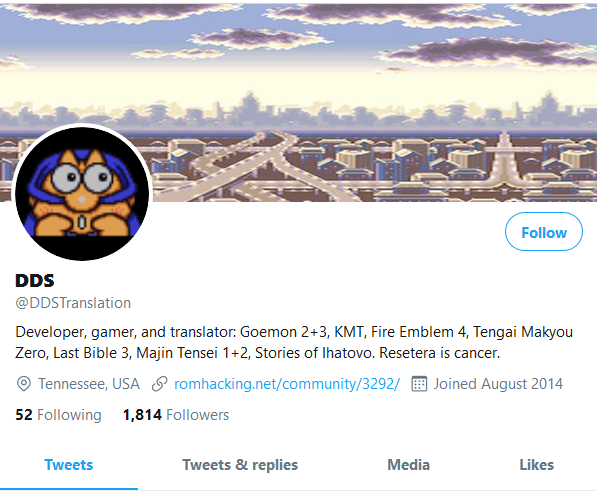Open the romhacking.net community link
This screenshot has width=597, height=494.
tap(287, 384)
